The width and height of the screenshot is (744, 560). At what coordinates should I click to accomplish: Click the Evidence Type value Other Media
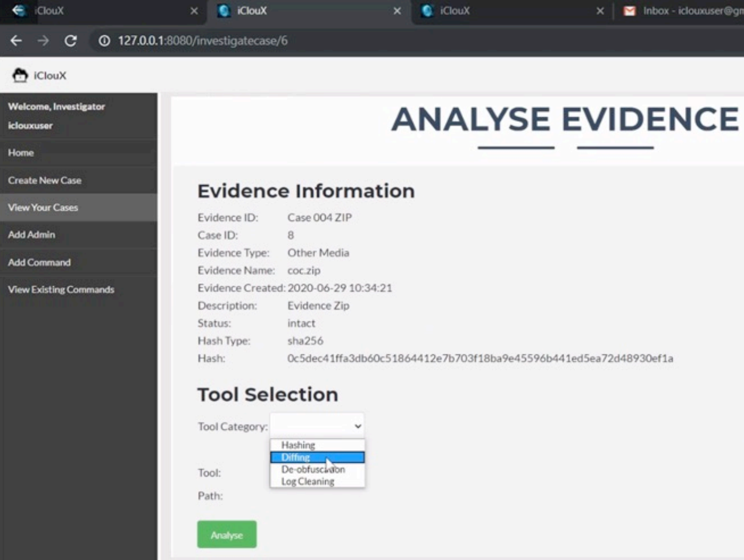coord(318,253)
